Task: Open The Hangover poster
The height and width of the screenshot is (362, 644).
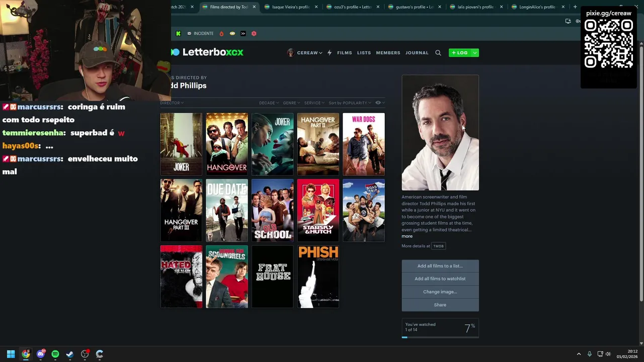Action: (227, 144)
